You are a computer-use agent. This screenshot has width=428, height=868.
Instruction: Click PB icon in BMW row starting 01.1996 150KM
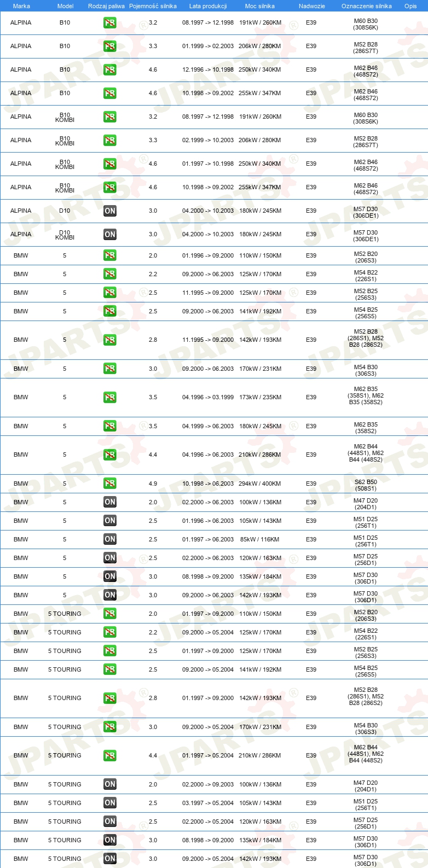tap(110, 255)
